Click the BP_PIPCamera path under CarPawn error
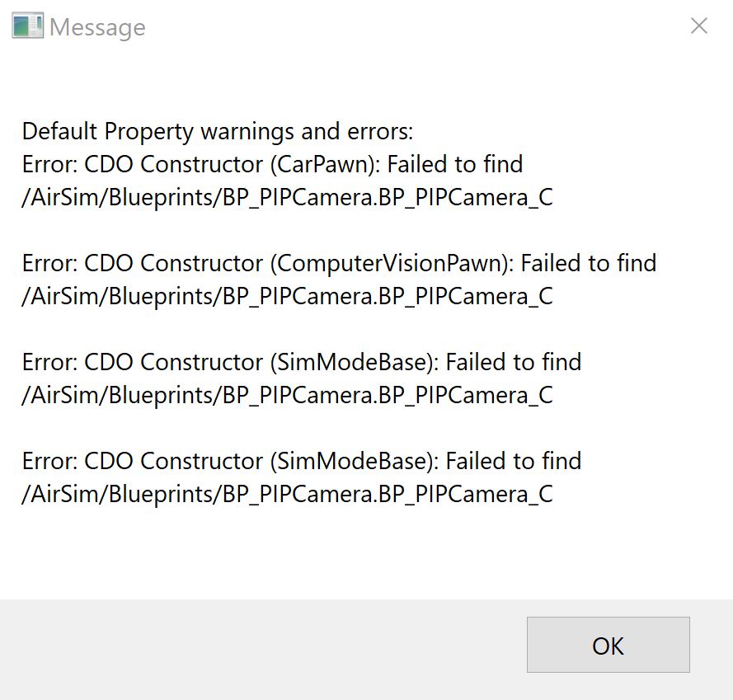The width and height of the screenshot is (733, 700). (288, 197)
